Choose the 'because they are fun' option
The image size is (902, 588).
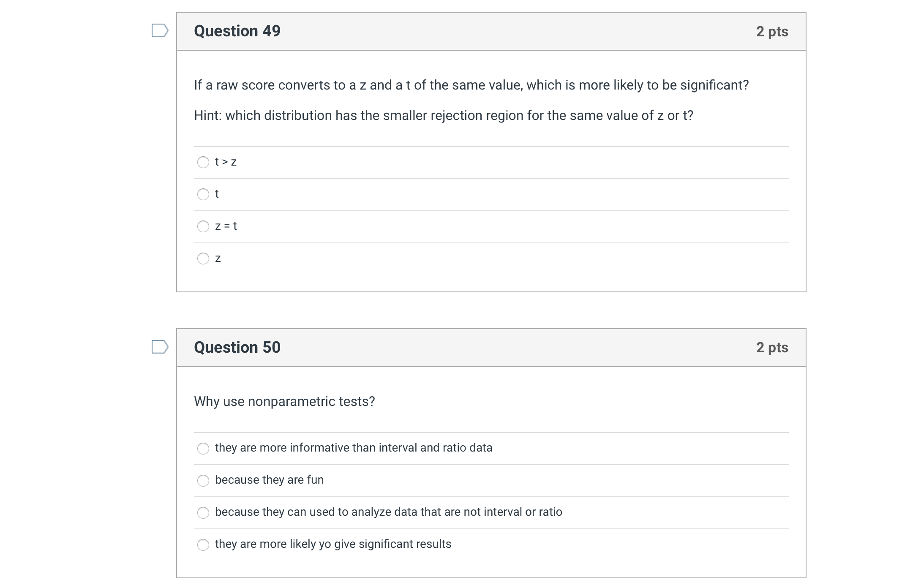(203, 481)
